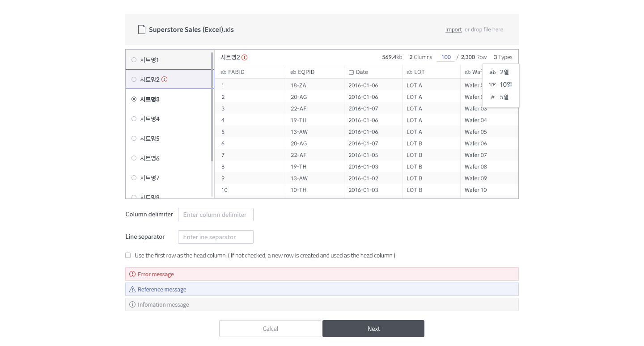Select the 시트명5 sheet radio button
The image size is (644, 346).
[x=134, y=138]
